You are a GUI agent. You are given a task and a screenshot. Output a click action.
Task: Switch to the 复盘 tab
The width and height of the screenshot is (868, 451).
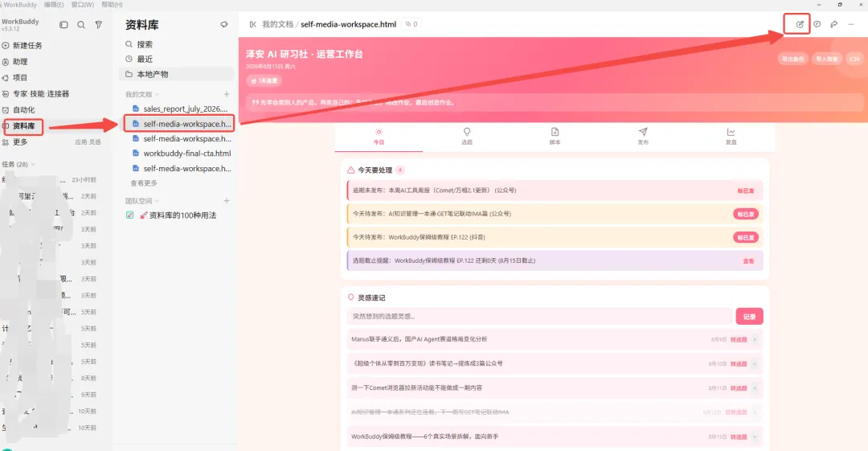731,137
